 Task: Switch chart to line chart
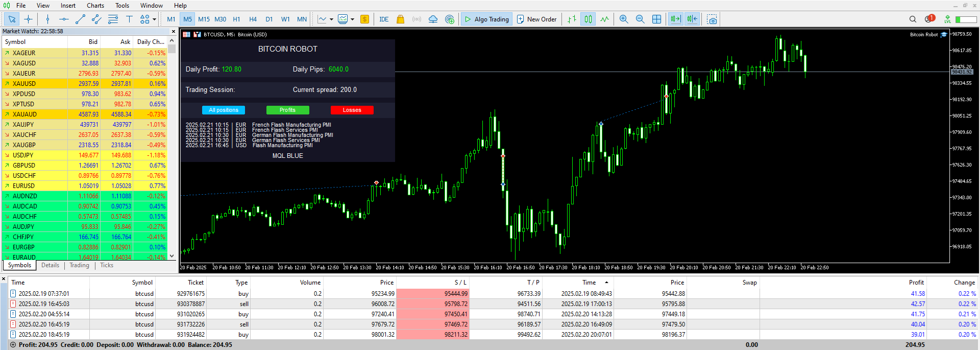point(604,19)
